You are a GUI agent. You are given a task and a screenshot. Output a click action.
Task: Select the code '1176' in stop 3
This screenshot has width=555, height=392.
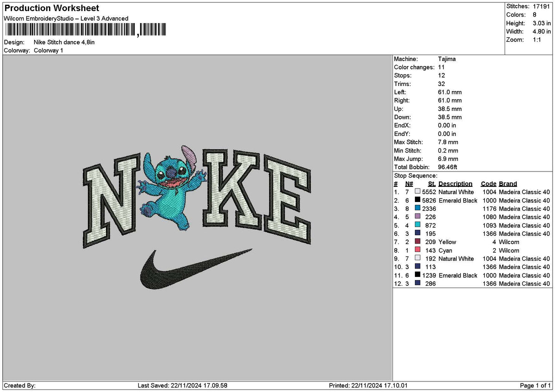tap(489, 209)
